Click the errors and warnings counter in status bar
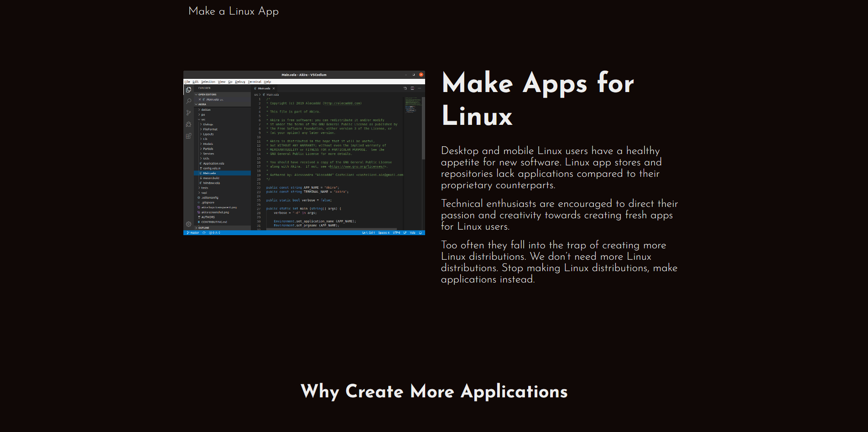This screenshot has width=868, height=432. click(214, 233)
